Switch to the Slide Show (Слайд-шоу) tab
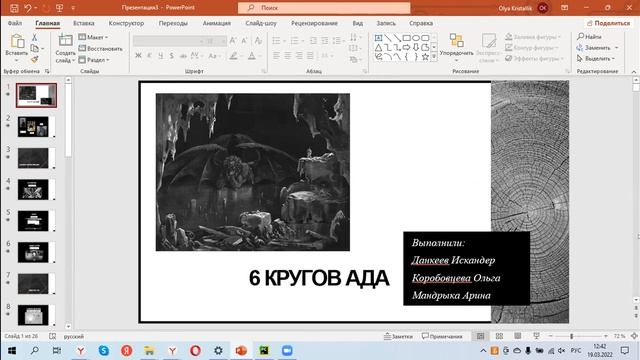This screenshot has width=640, height=360. coord(261,23)
